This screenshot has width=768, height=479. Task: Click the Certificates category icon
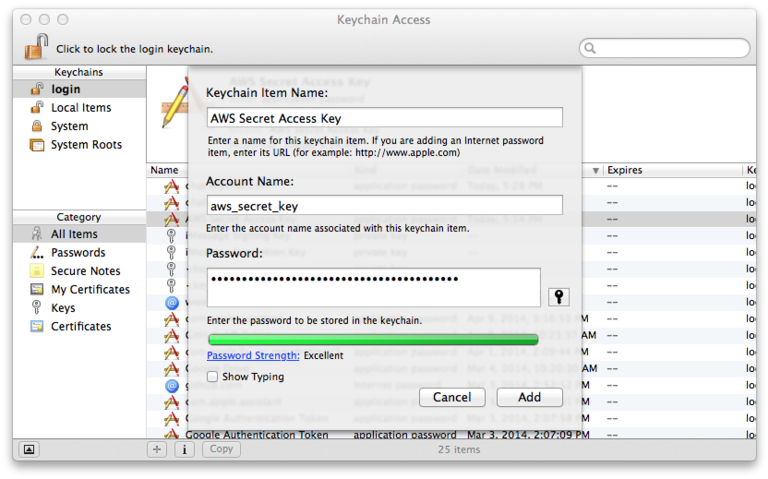coord(37,326)
